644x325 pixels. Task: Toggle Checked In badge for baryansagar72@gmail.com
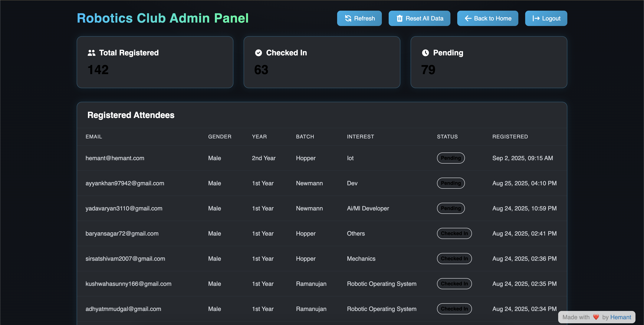(x=454, y=233)
